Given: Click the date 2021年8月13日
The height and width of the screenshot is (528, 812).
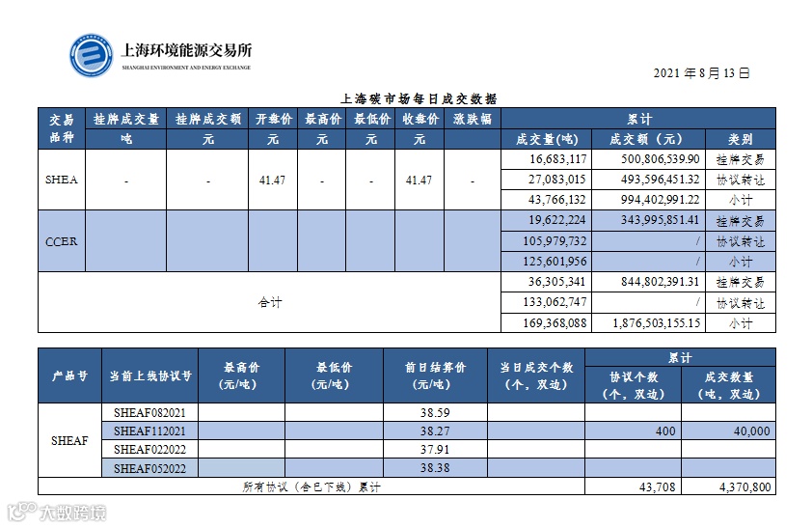Looking at the screenshot, I should tap(701, 73).
